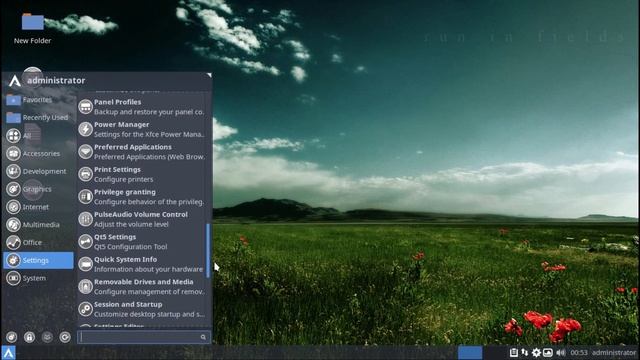Select the highlighted Settings category

pos(38,260)
